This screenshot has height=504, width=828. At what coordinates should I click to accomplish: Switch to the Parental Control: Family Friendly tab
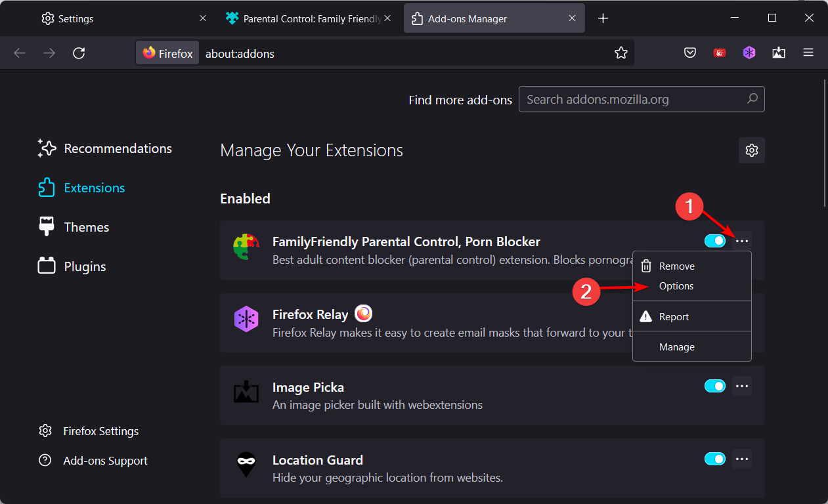tap(309, 18)
